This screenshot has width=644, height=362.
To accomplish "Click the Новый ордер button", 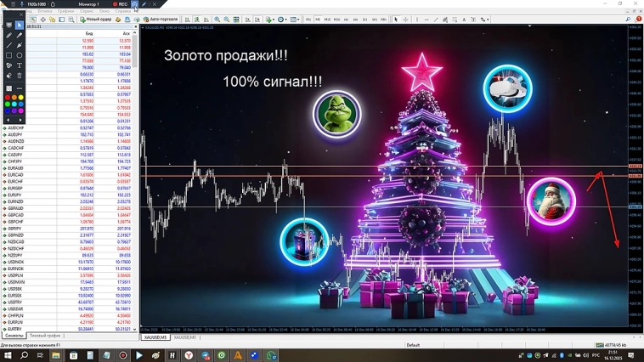I will click(x=95, y=20).
